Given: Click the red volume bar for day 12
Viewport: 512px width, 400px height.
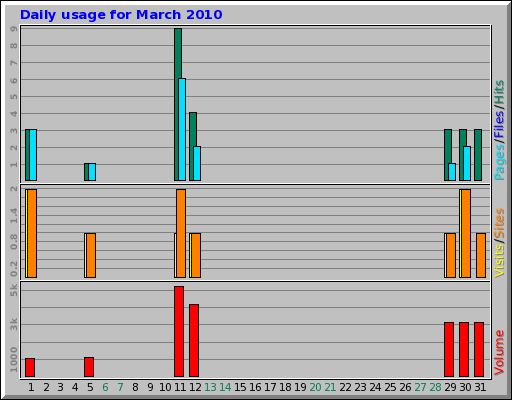Looking at the screenshot, I should tap(194, 340).
